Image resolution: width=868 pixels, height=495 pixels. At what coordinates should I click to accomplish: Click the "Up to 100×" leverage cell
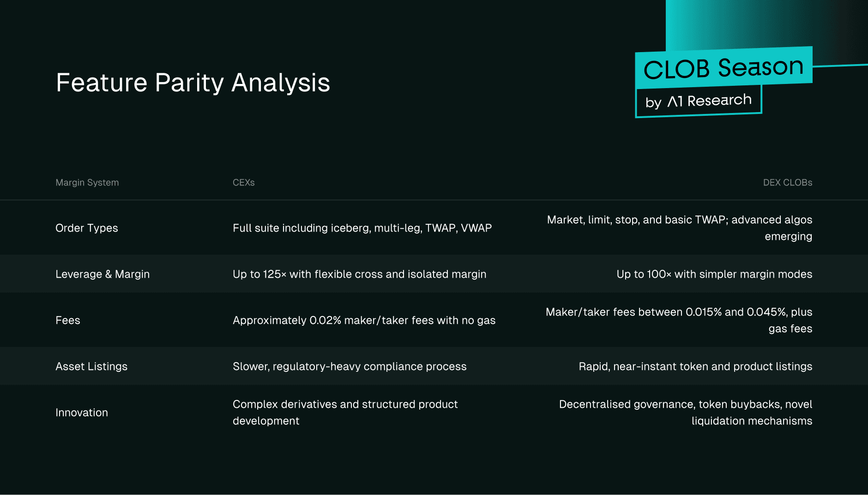pyautogui.click(x=714, y=274)
